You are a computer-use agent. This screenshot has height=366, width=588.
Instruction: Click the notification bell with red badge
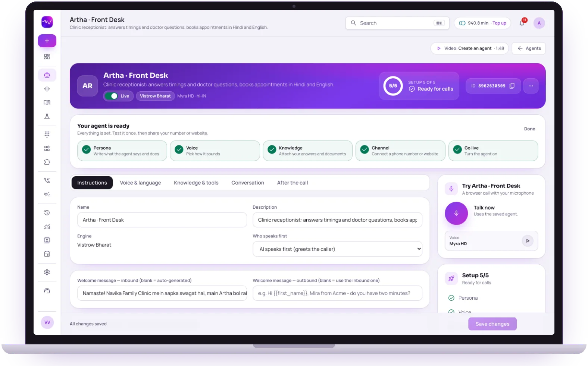tap(522, 23)
